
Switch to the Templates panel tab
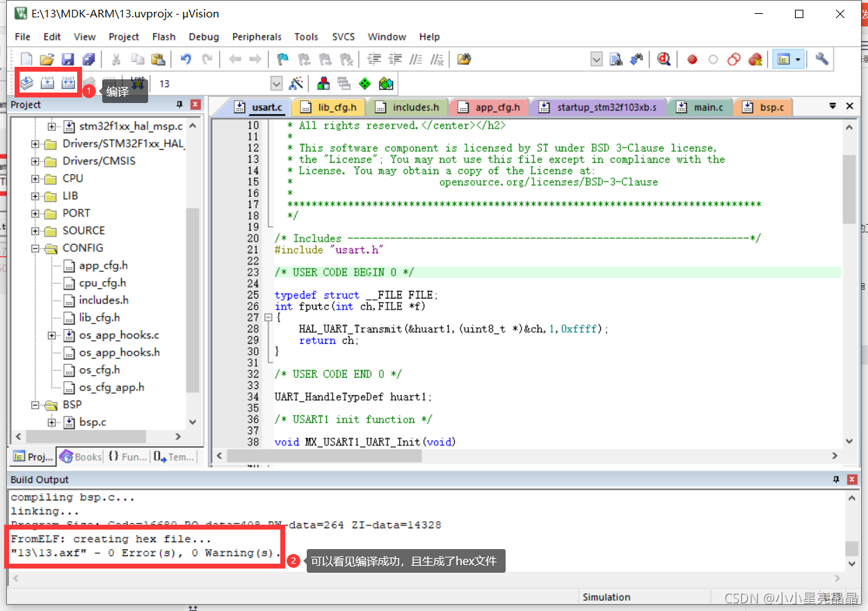tap(175, 457)
